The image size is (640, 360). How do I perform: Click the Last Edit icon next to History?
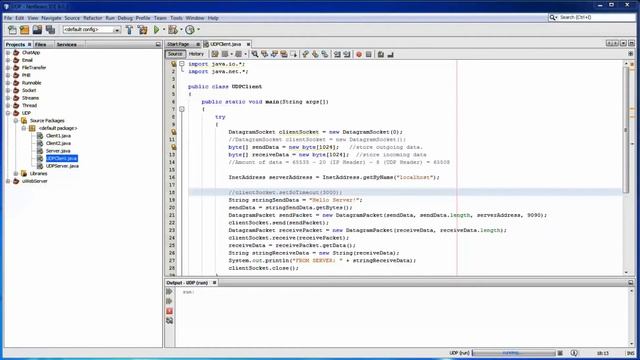pos(215,54)
